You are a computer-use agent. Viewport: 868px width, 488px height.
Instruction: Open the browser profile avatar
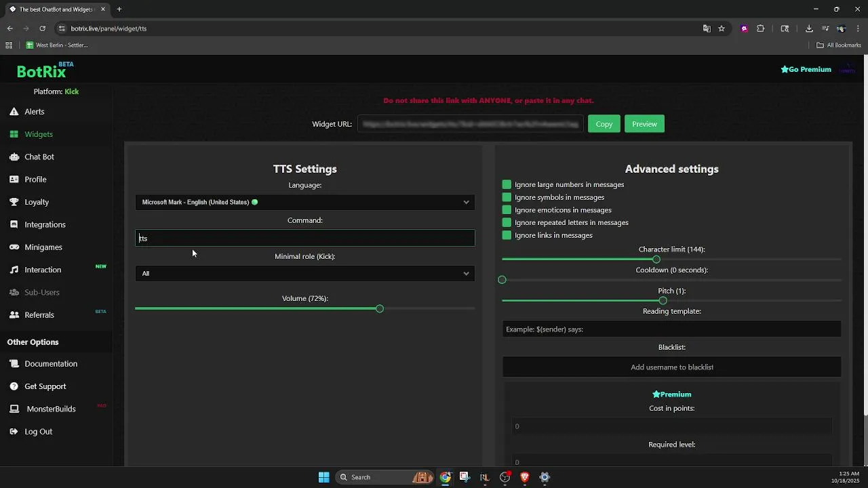[842, 28]
